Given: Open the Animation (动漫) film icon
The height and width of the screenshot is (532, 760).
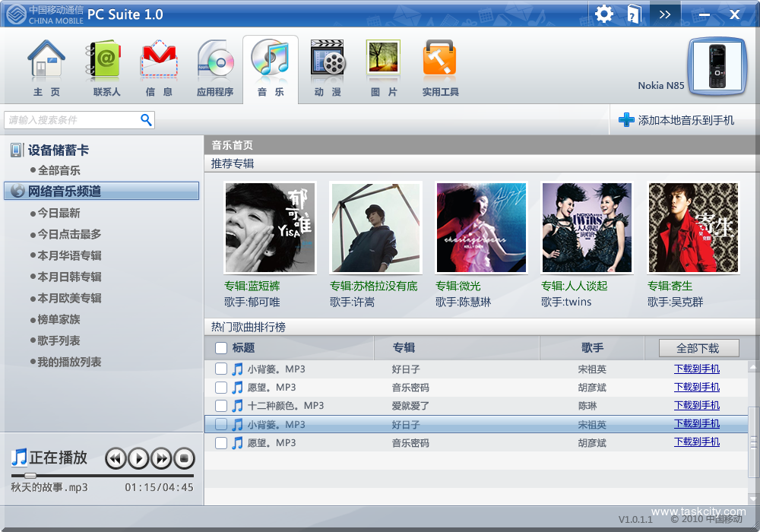Looking at the screenshot, I should point(328,61).
